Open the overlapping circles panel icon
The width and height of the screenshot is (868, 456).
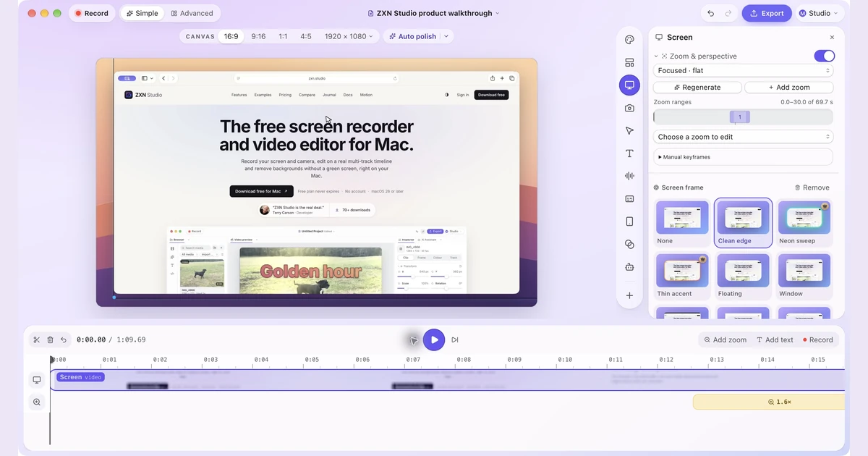point(629,245)
